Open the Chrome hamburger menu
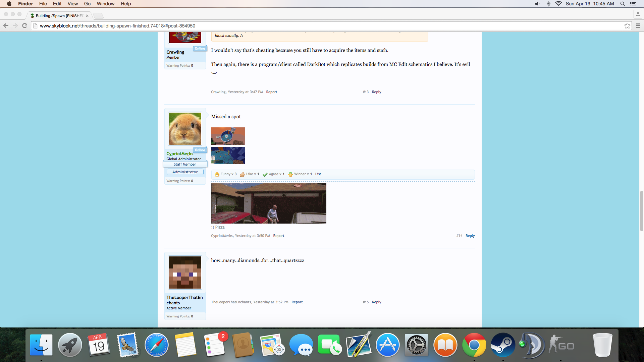 point(638,26)
